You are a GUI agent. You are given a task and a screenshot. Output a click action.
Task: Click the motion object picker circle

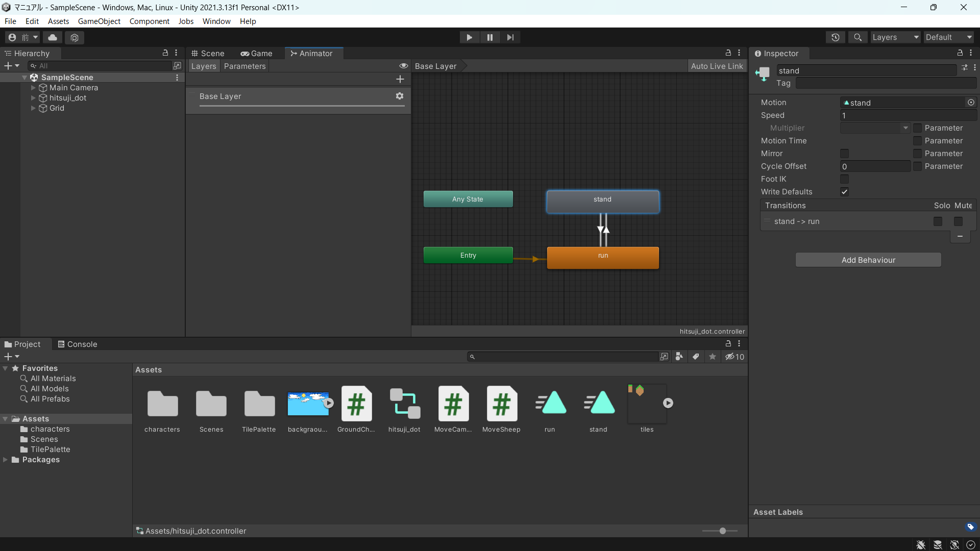(x=971, y=103)
